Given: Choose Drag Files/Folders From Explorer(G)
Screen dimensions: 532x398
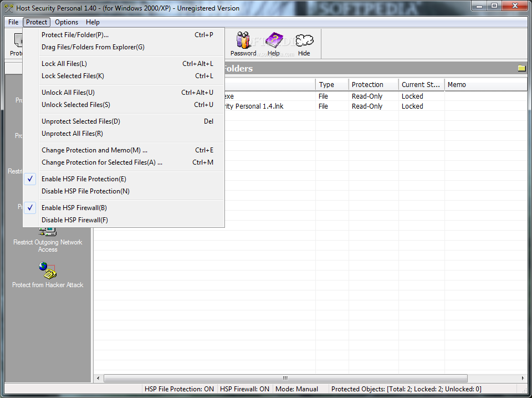Looking at the screenshot, I should coord(124,47).
